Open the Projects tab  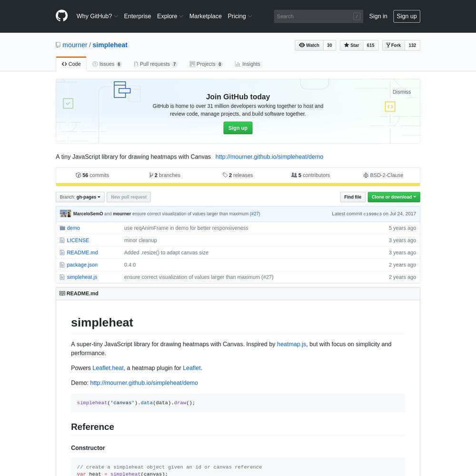(x=206, y=64)
